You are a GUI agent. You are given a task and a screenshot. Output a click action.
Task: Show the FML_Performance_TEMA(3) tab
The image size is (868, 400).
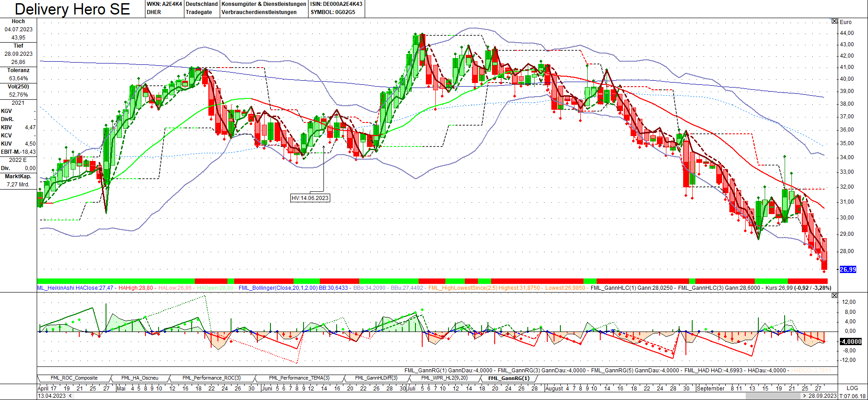299,378
